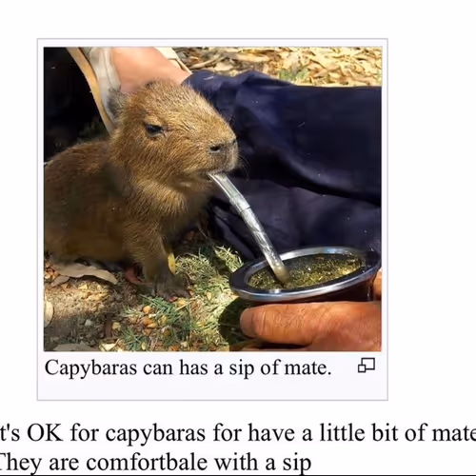Image resolution: width=476 pixels, height=476 pixels.
Task: Click the capybara's front paw in the photo
Action: [x=171, y=288]
